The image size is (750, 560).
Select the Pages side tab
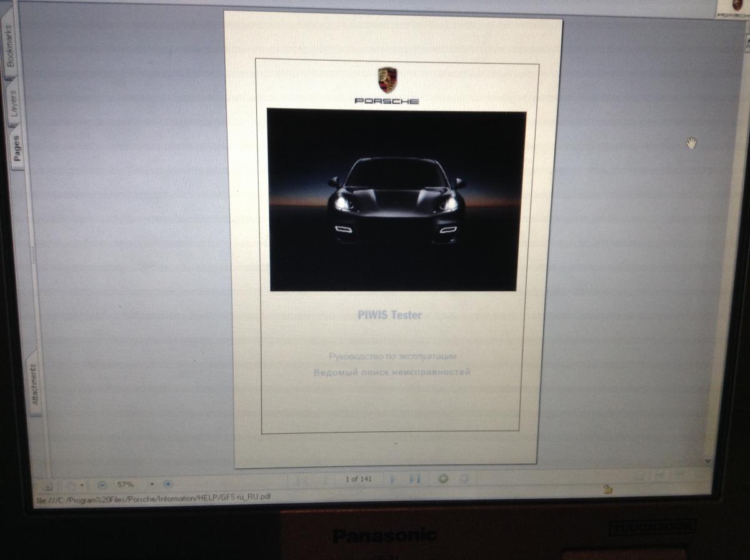(x=17, y=149)
